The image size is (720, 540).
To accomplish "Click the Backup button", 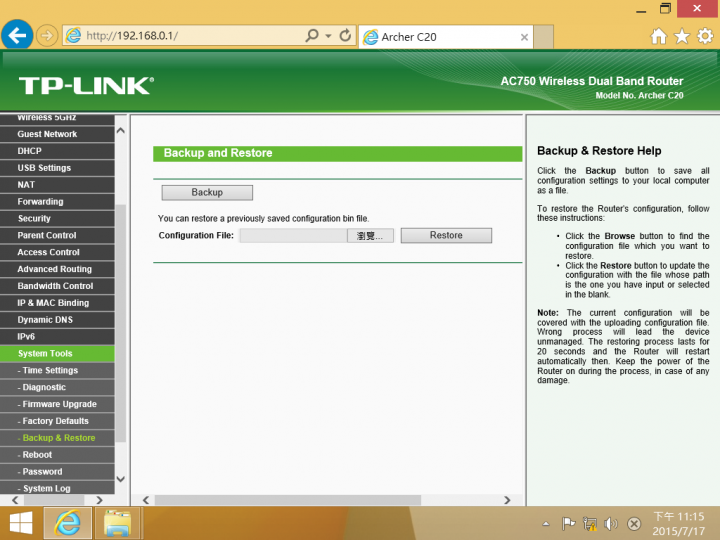I will point(207,192).
